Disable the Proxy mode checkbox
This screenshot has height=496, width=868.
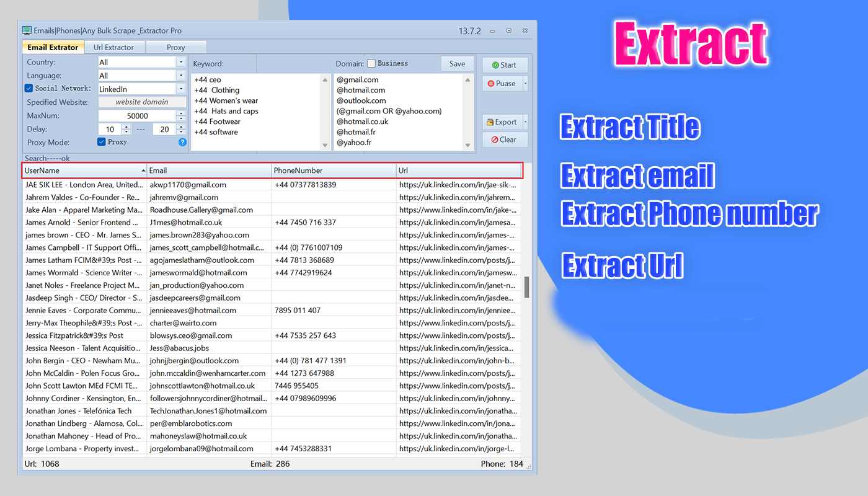(102, 142)
